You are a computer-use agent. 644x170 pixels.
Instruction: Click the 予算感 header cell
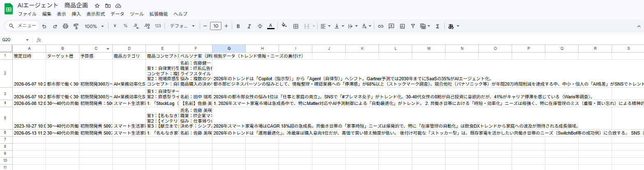[x=96, y=56]
